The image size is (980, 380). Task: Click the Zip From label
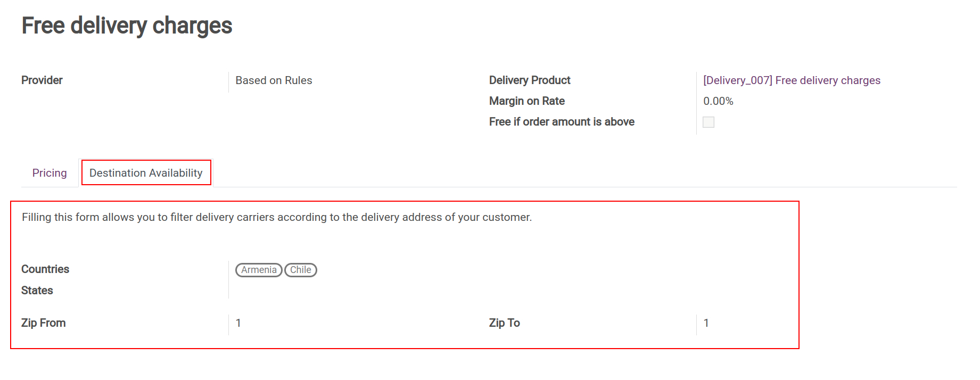click(44, 323)
